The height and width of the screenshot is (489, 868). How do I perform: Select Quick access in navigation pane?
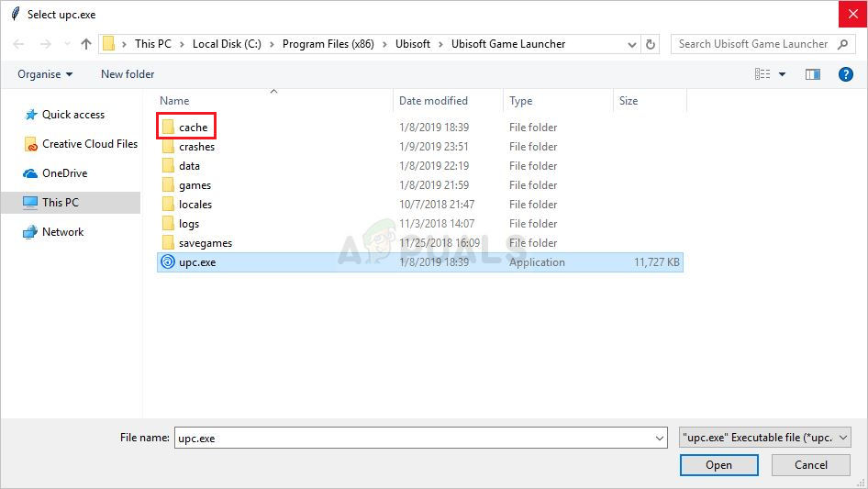point(73,115)
